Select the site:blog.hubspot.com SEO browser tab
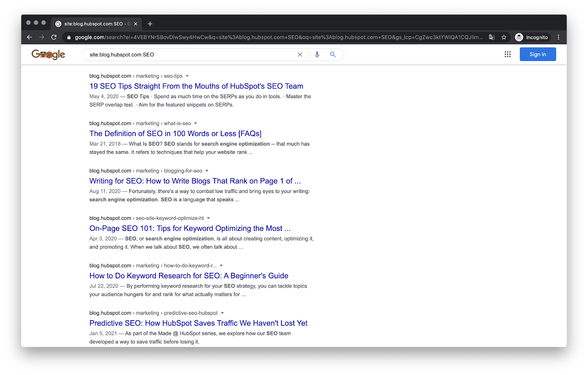The width and height of the screenshot is (588, 375). 96,24
